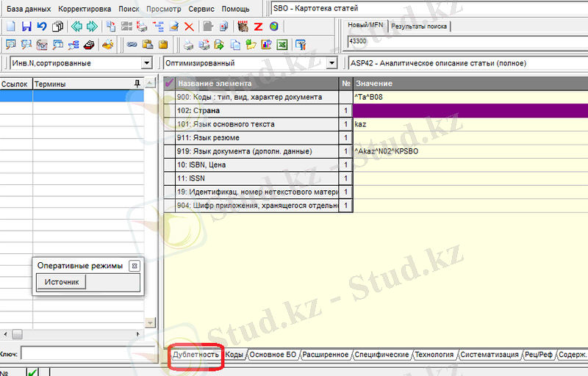Switch to the Результаты поиска tab
Viewport: 588px width, 376px height.
(419, 26)
